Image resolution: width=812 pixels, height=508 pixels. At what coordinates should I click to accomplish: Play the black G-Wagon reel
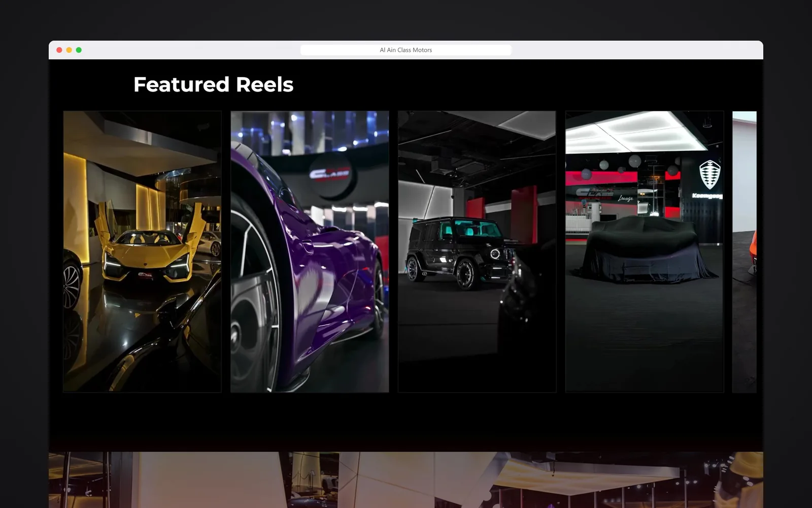477,251
